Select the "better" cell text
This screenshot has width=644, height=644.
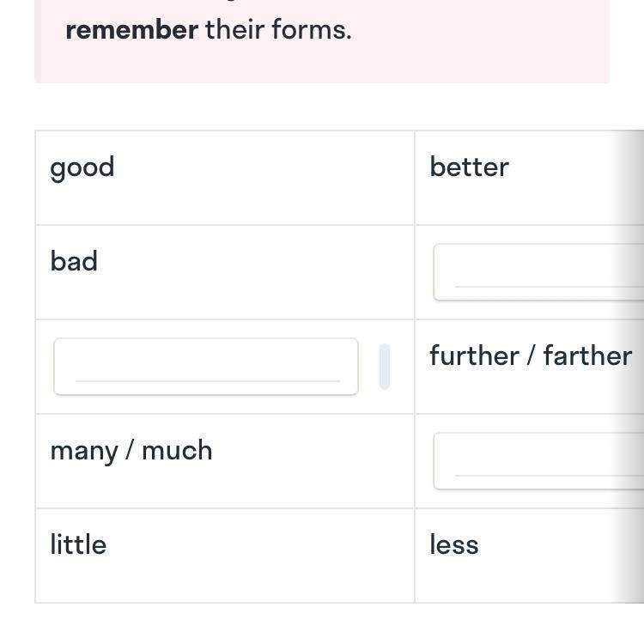pos(469,167)
